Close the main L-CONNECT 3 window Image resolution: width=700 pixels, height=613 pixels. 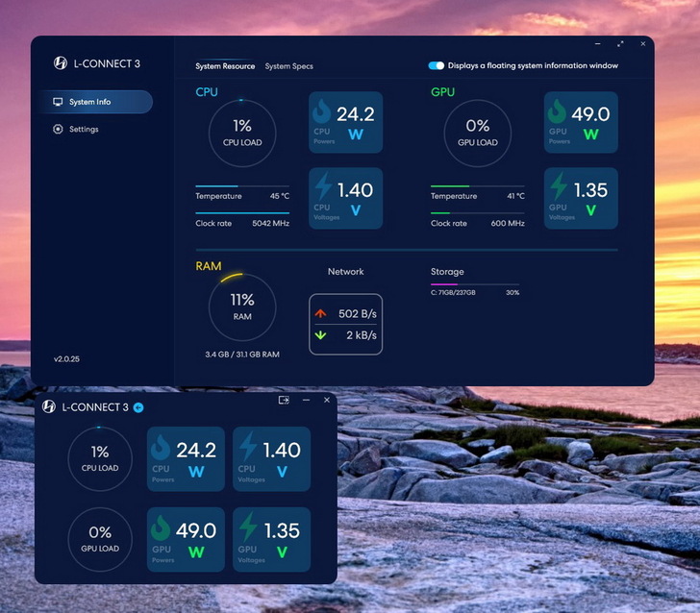[x=643, y=44]
